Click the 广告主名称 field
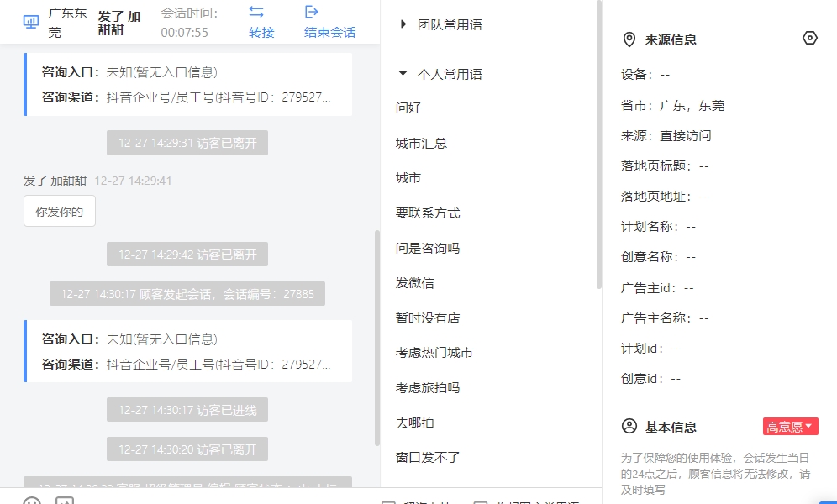The width and height of the screenshot is (837, 504). pyautogui.click(x=665, y=318)
